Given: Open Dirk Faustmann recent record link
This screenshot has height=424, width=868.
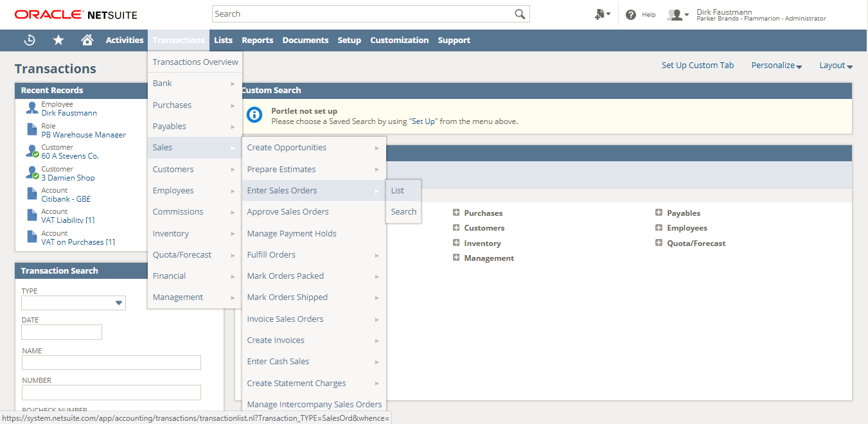Looking at the screenshot, I should (69, 113).
